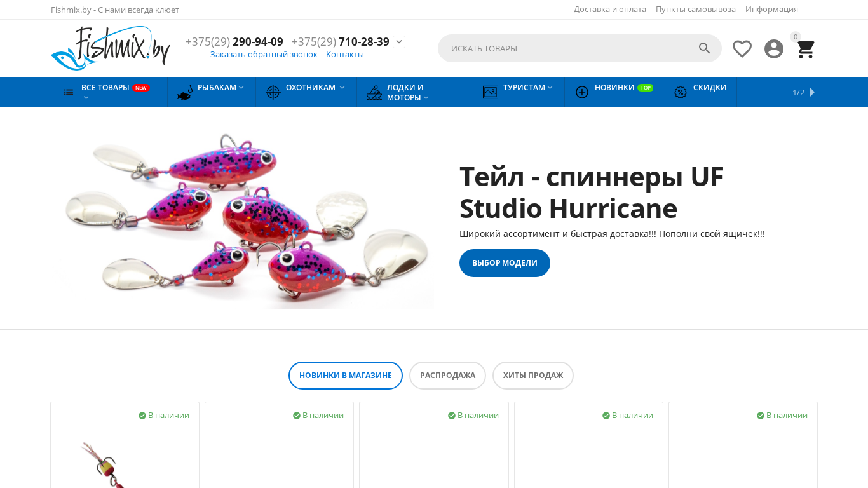Image resolution: width=868 pixels, height=488 pixels.
Task: Click the Тейл-спиннеры UF Studio Hurricane heading
Action: tap(592, 193)
